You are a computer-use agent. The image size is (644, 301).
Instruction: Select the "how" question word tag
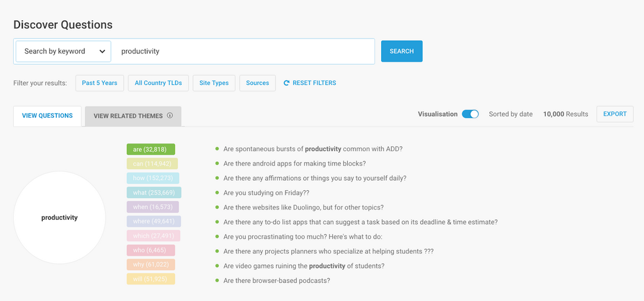click(x=153, y=178)
